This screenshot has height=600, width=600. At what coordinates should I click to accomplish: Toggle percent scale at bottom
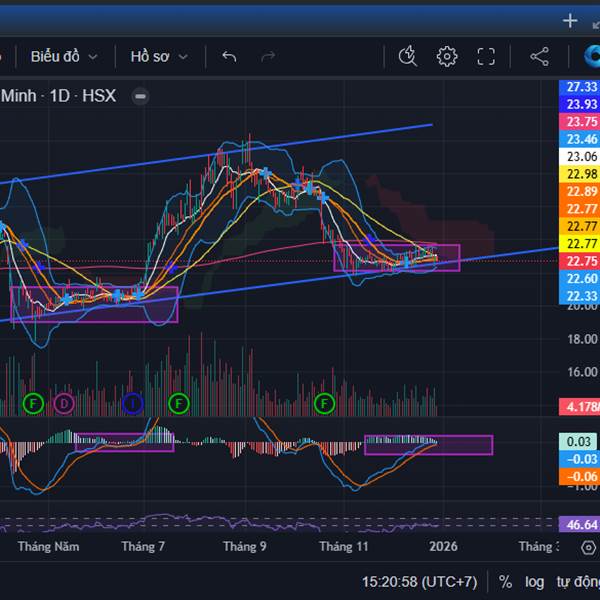pyautogui.click(x=505, y=581)
